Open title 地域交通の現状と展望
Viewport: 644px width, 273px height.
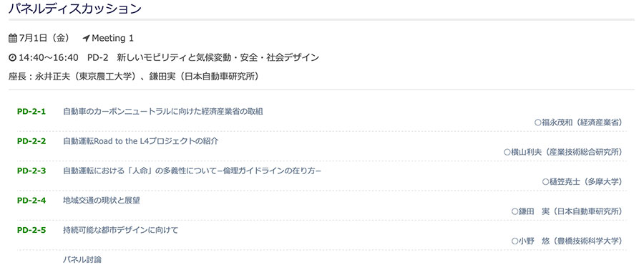102,200
